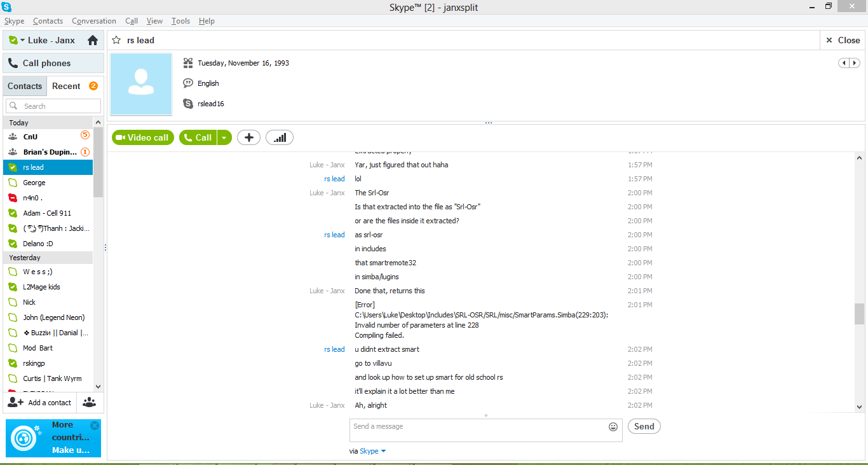
Task: Select George in the contact list
Action: pyautogui.click(x=48, y=183)
